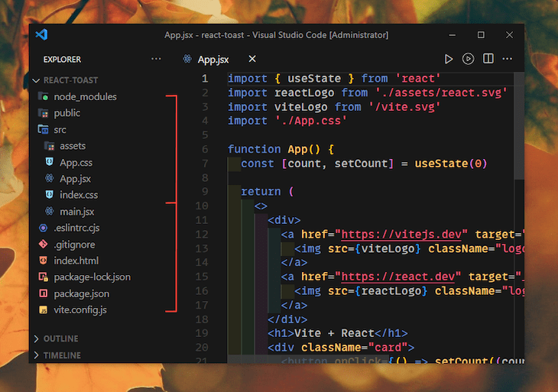Close the VS Code window
The width and height of the screenshot is (558, 392).
pyautogui.click(x=509, y=35)
